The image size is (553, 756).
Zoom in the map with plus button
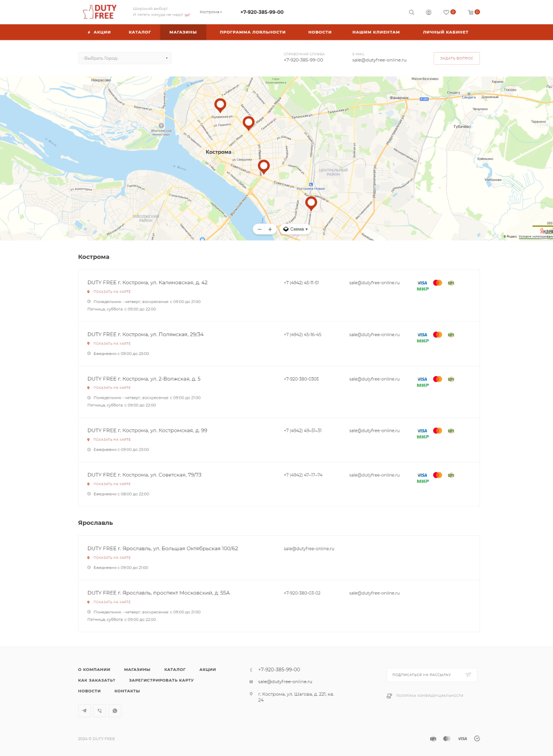tap(270, 229)
